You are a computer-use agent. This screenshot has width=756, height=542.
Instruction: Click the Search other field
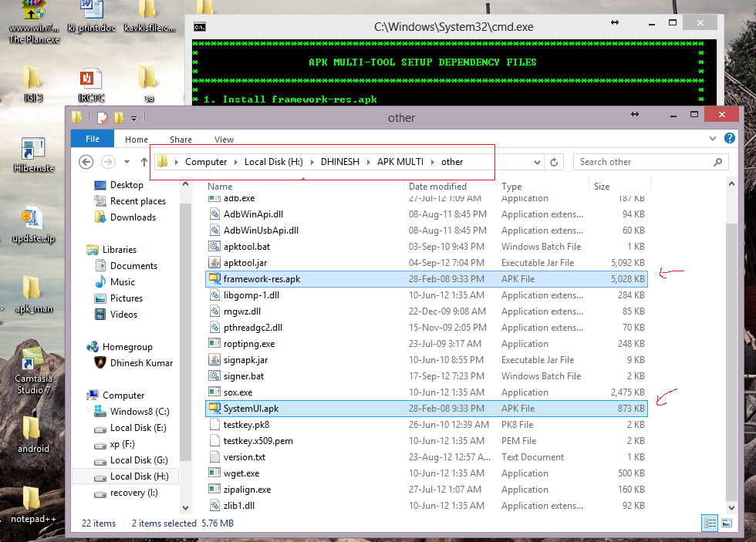coord(650,162)
